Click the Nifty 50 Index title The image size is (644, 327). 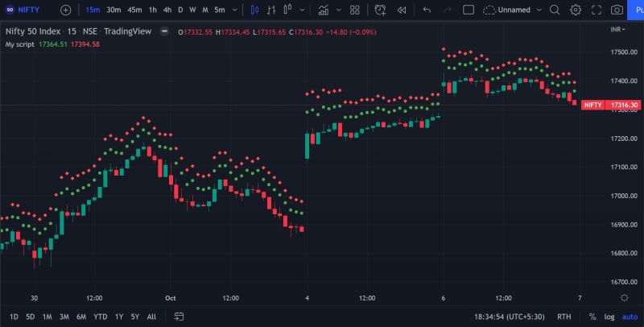(x=33, y=31)
